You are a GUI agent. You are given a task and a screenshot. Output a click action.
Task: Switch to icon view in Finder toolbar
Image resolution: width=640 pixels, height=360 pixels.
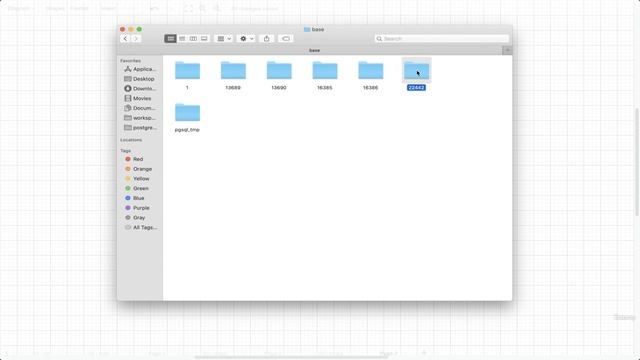click(171, 38)
